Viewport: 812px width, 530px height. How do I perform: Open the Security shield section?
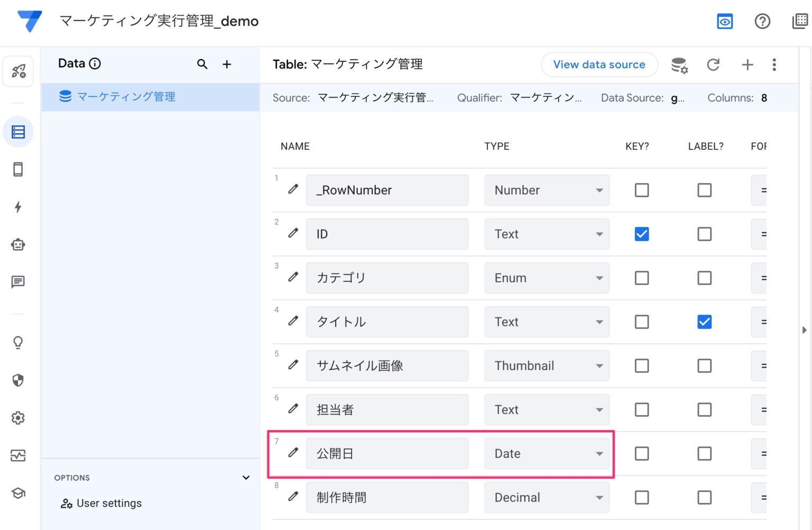pos(18,380)
